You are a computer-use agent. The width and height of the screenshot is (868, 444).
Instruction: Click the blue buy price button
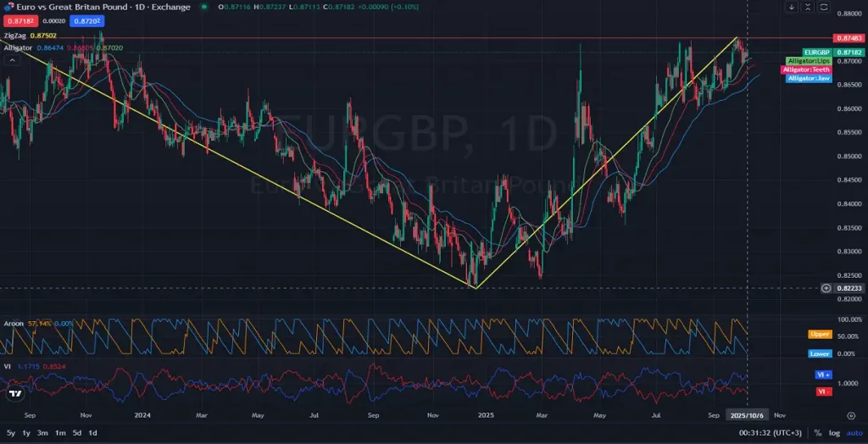(86, 20)
